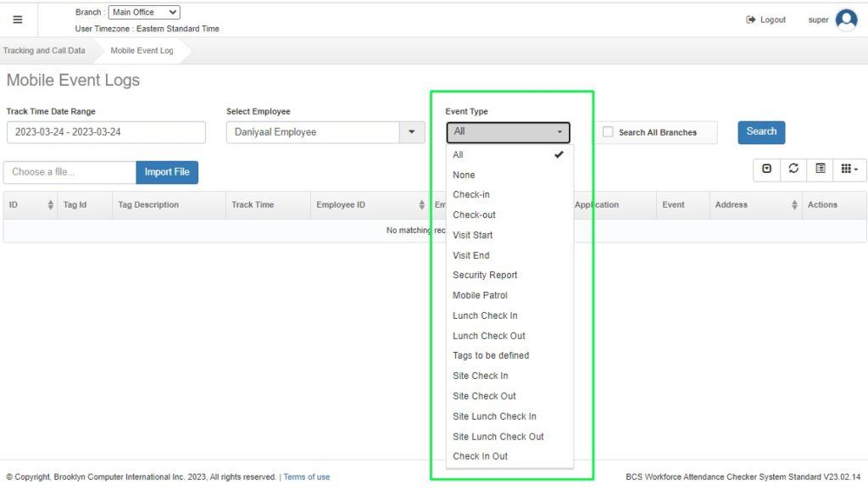The width and height of the screenshot is (868, 491).
Task: Sort by Address column sort arrows
Action: click(x=794, y=205)
